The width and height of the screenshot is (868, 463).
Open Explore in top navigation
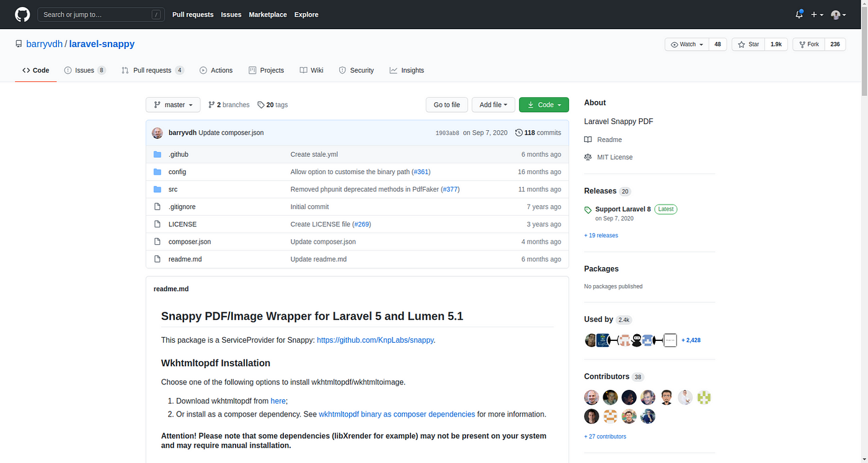click(306, 14)
